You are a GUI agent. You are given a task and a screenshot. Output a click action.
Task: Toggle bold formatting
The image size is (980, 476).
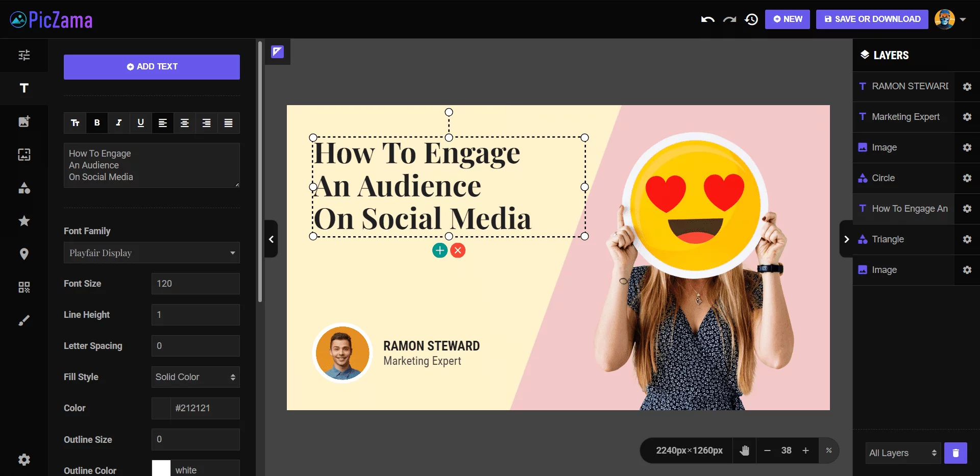click(97, 123)
